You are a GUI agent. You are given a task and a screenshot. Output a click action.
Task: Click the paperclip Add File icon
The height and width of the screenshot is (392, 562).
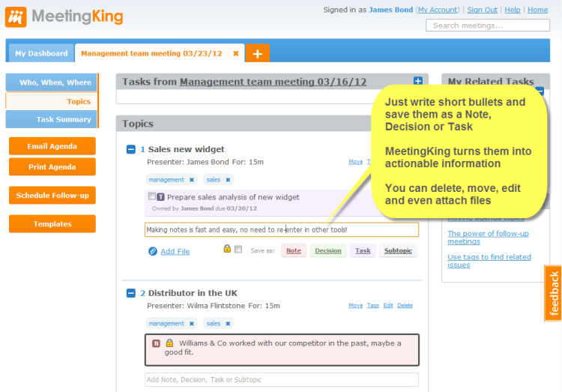[153, 251]
